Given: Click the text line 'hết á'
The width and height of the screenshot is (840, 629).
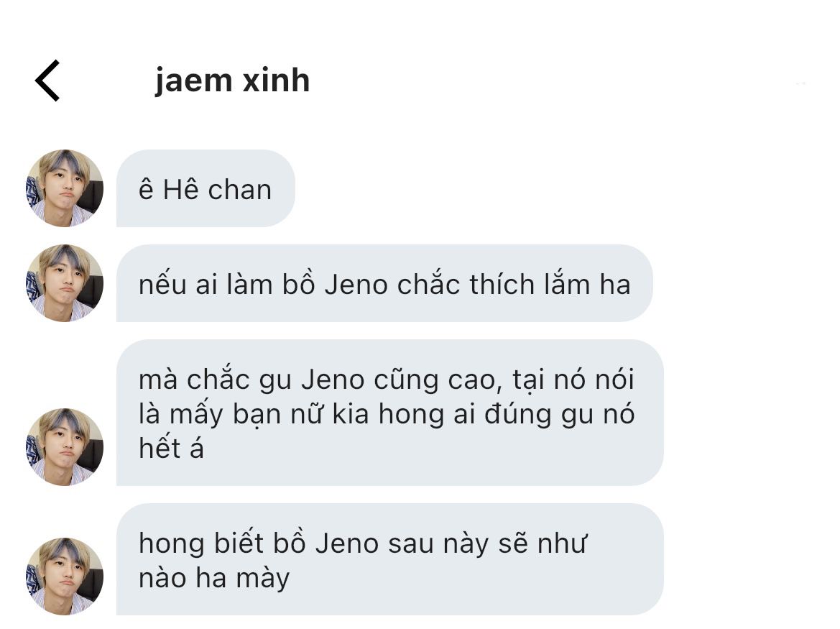Looking at the screenshot, I should (x=172, y=448).
